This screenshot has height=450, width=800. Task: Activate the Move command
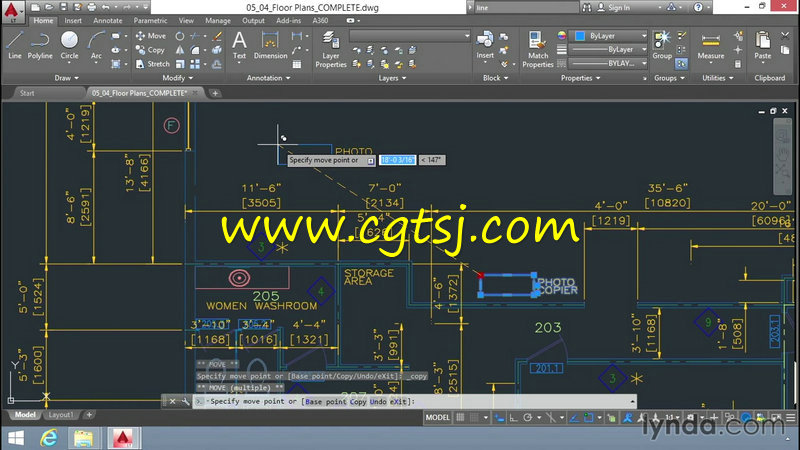coord(151,36)
